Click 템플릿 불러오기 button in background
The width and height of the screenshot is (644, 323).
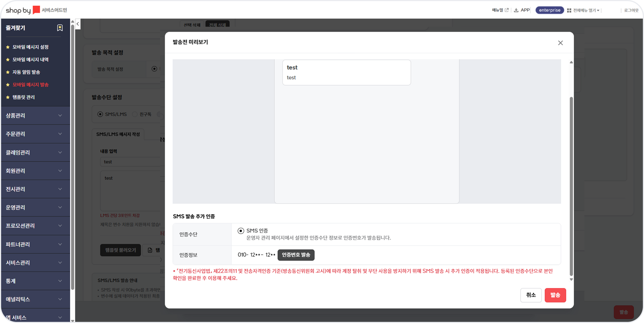tap(120, 250)
